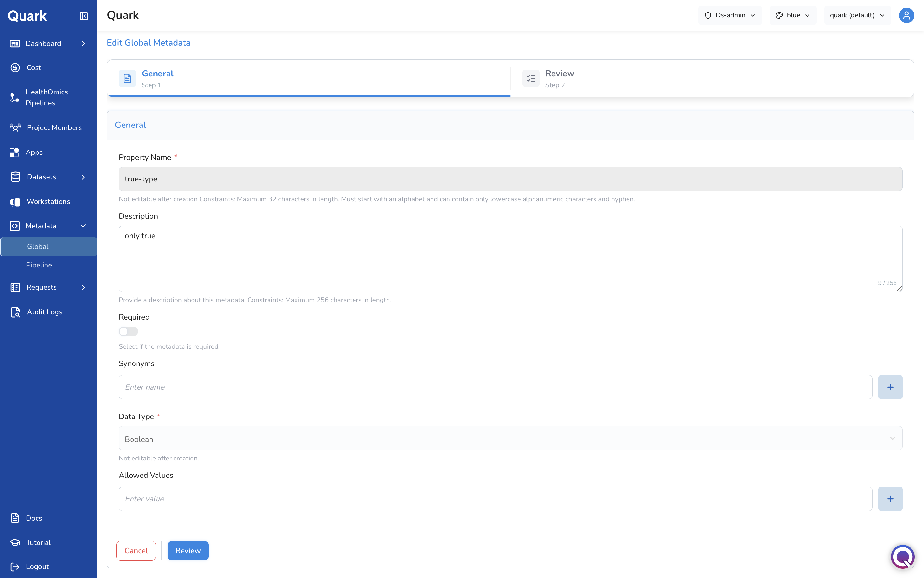This screenshot has height=578, width=924.
Task: Click the Docs document icon
Action: point(15,518)
